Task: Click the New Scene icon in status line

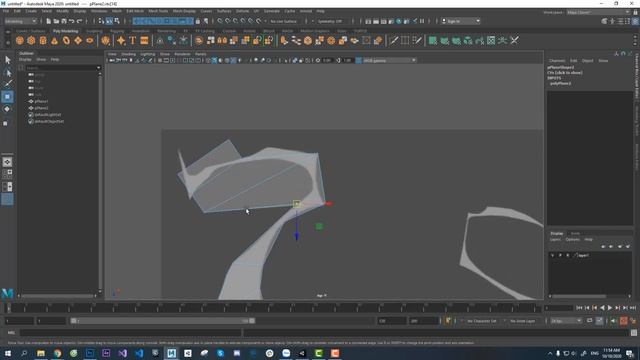Action: coord(49,21)
